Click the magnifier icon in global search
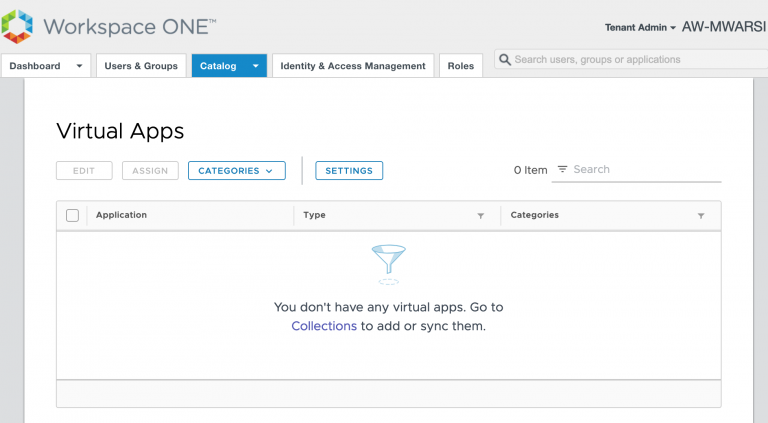 [504, 60]
